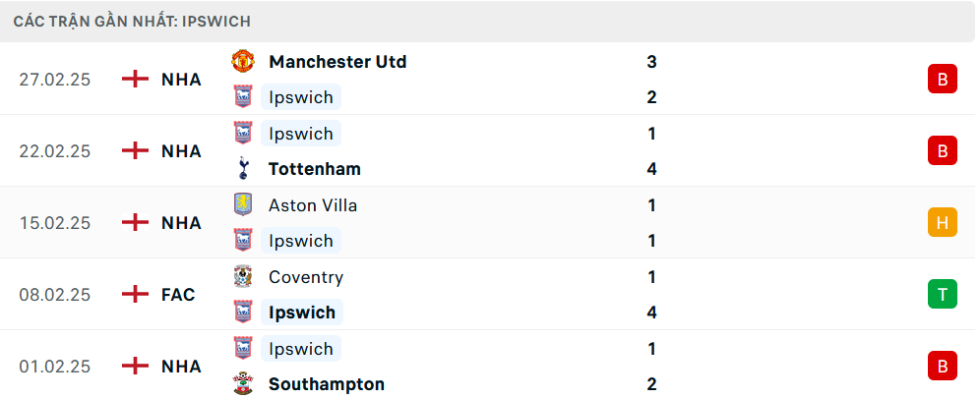The height and width of the screenshot is (399, 980).
Task: Click the Southampton club crest
Action: (242, 384)
